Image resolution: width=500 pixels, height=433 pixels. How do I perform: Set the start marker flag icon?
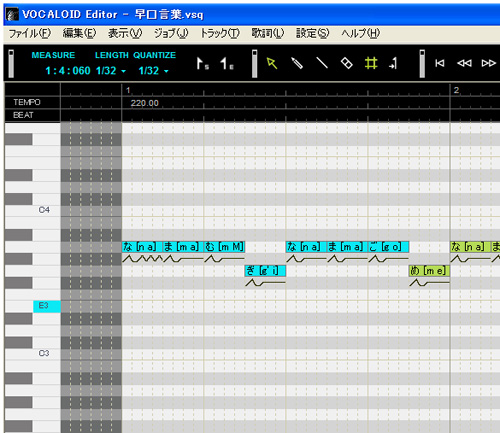click(x=202, y=63)
